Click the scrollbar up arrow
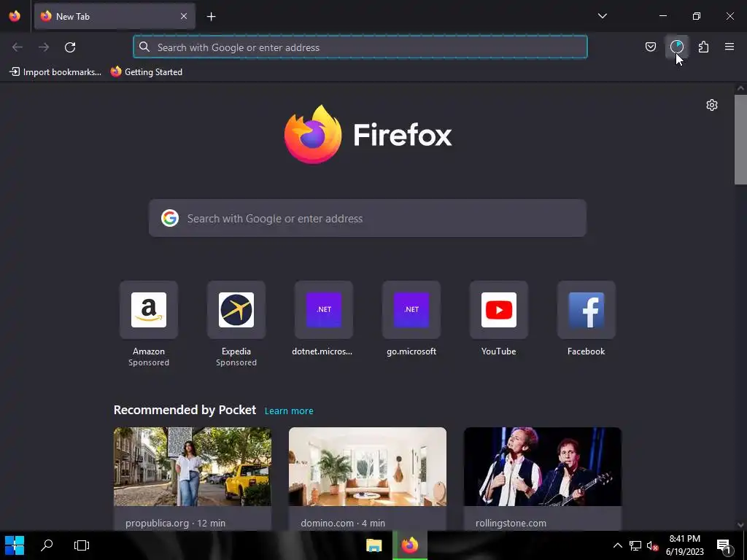The image size is (747, 560). [740, 88]
